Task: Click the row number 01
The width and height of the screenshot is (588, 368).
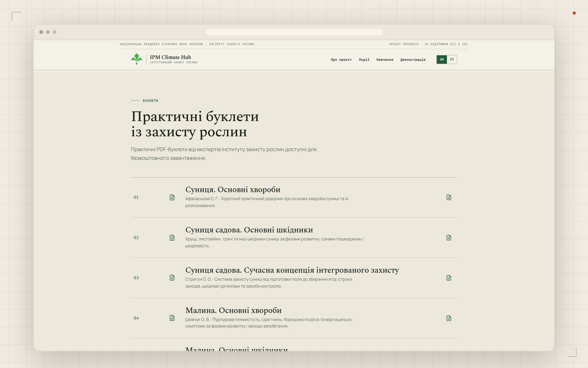Action: point(136,198)
